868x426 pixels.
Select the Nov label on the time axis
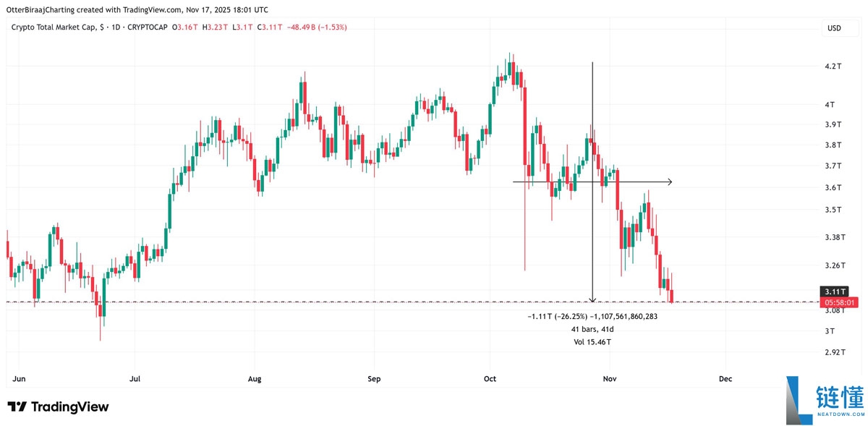click(x=610, y=378)
